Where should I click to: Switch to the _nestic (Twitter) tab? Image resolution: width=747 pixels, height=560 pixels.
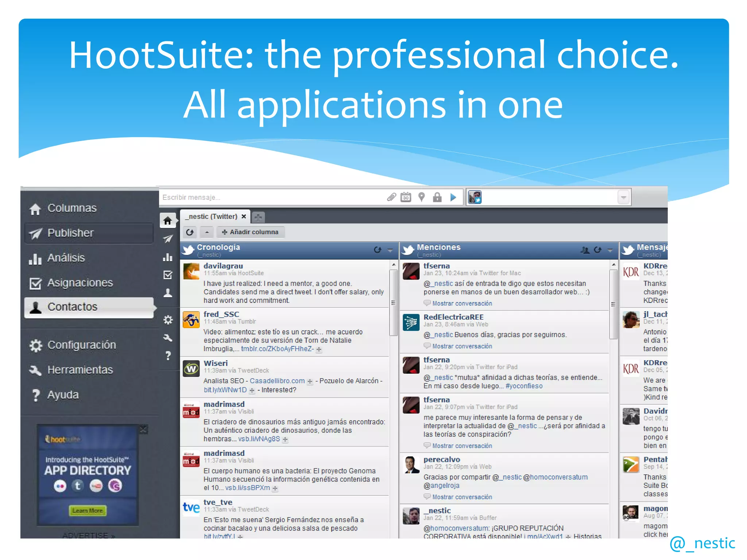[212, 217]
